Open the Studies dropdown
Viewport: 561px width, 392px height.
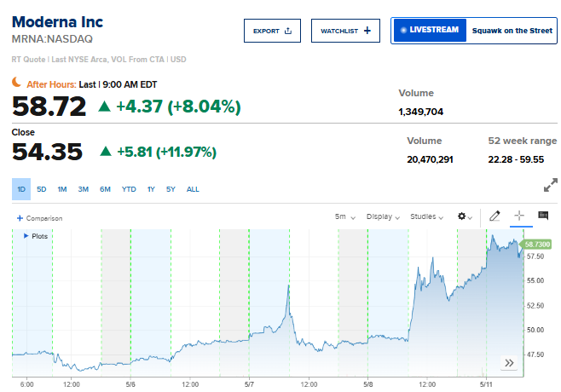click(x=427, y=216)
